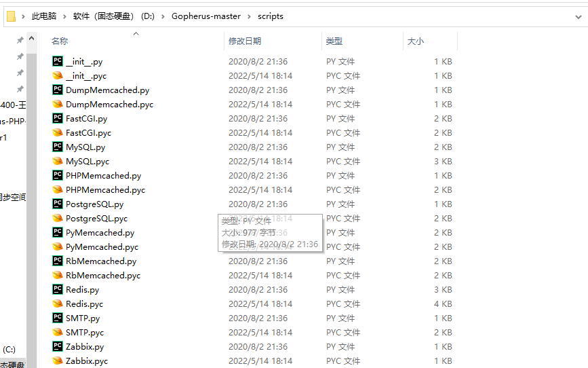
Task: Click the first pin icon in sidebar
Action: point(20,40)
